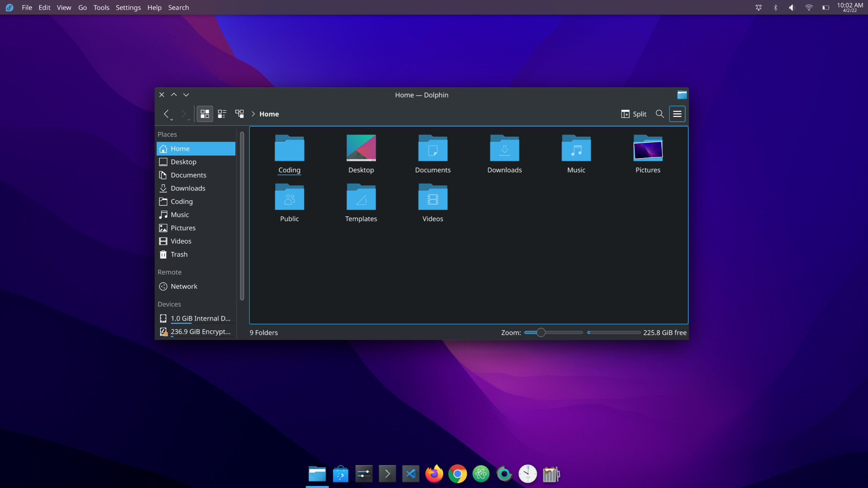Open notifications bell in system tray
Viewport: 868px width, 488px height.
click(x=759, y=7)
